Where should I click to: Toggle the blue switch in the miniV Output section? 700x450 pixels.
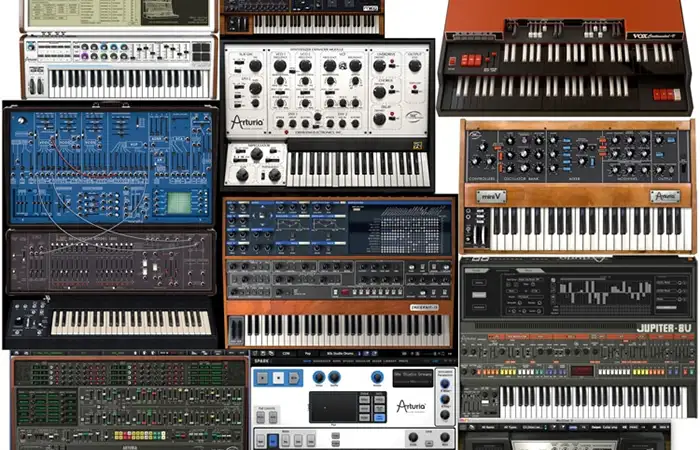coord(671,140)
